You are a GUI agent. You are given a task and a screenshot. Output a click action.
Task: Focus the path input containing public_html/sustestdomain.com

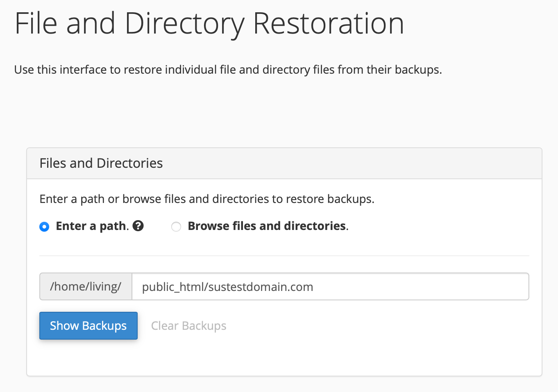330,286
